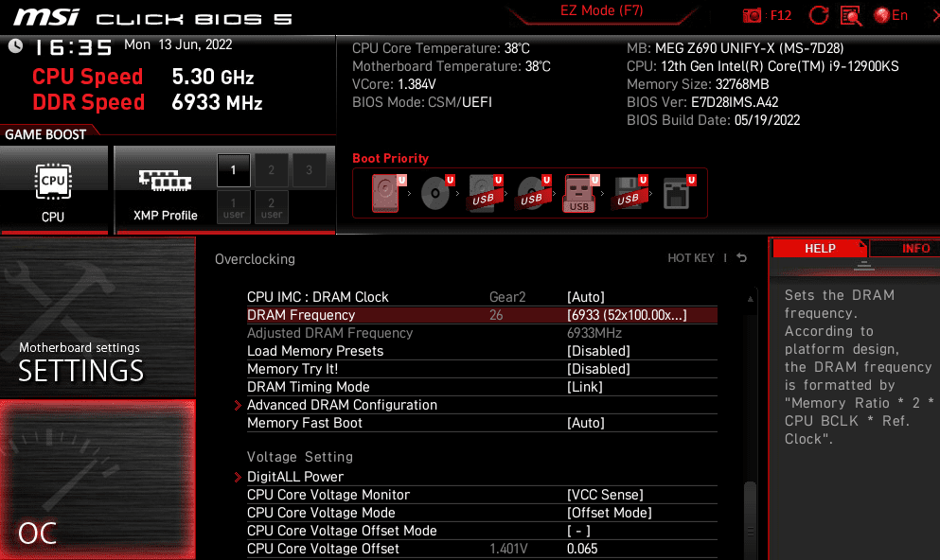Image resolution: width=940 pixels, height=560 pixels.
Task: Expand Advanced DRAM Configuration submenu
Action: [342, 405]
